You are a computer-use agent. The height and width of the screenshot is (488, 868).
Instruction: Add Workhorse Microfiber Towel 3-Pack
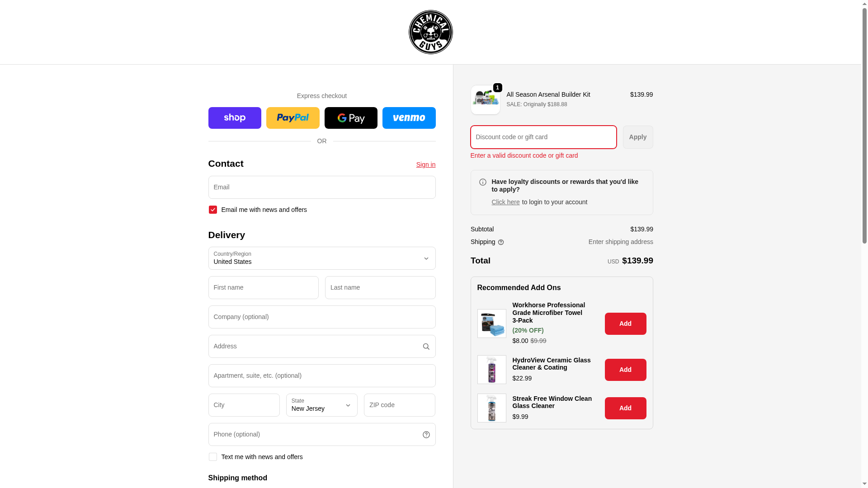[x=626, y=324]
